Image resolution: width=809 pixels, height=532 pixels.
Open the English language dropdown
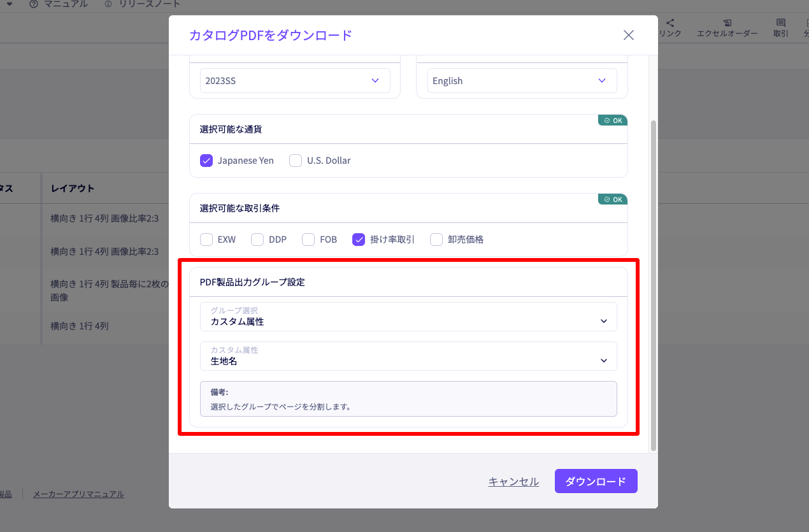pyautogui.click(x=522, y=81)
